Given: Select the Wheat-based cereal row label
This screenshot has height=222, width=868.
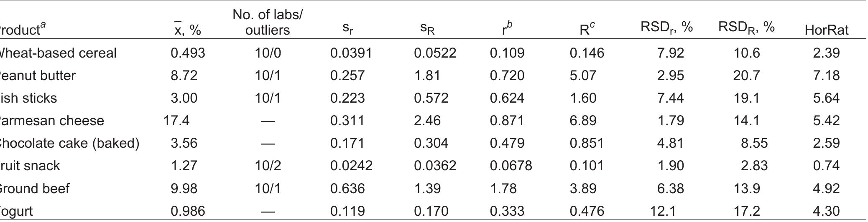Looking at the screenshot, I should (58, 53).
